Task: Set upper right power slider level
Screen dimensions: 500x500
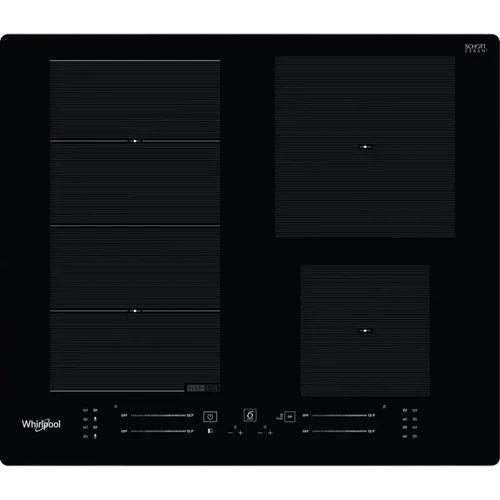Action: pos(339,416)
